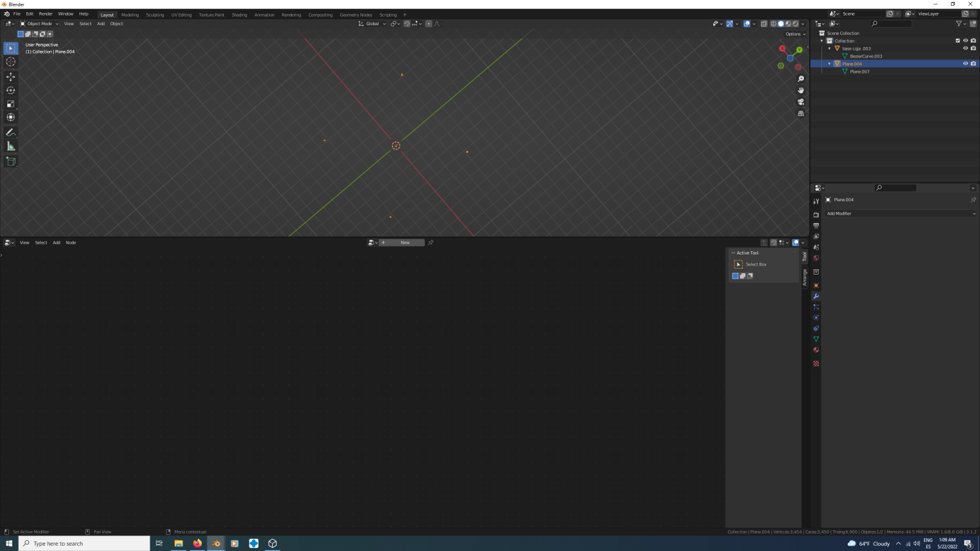Choose the Transform tool
This screenshot has height=551, width=980.
click(x=10, y=117)
